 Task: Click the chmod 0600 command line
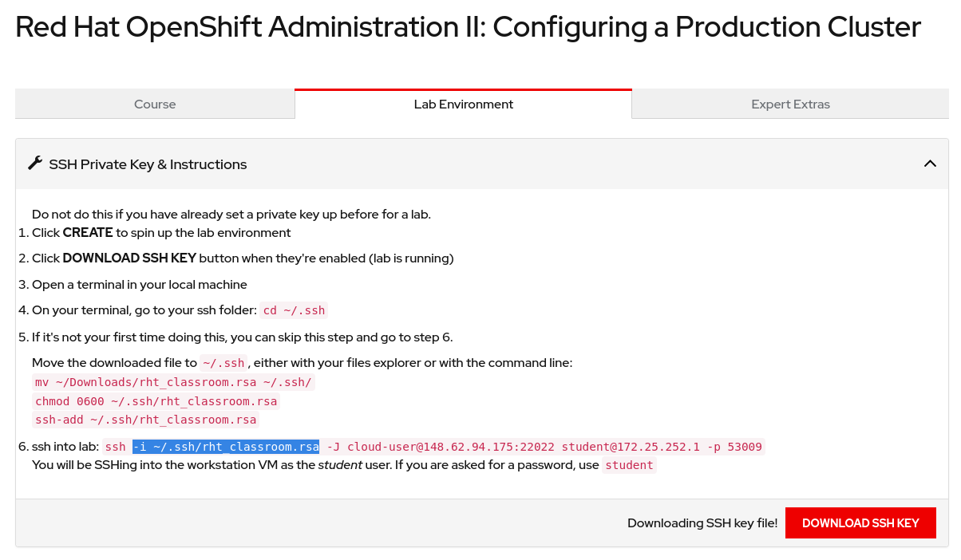[x=156, y=401]
